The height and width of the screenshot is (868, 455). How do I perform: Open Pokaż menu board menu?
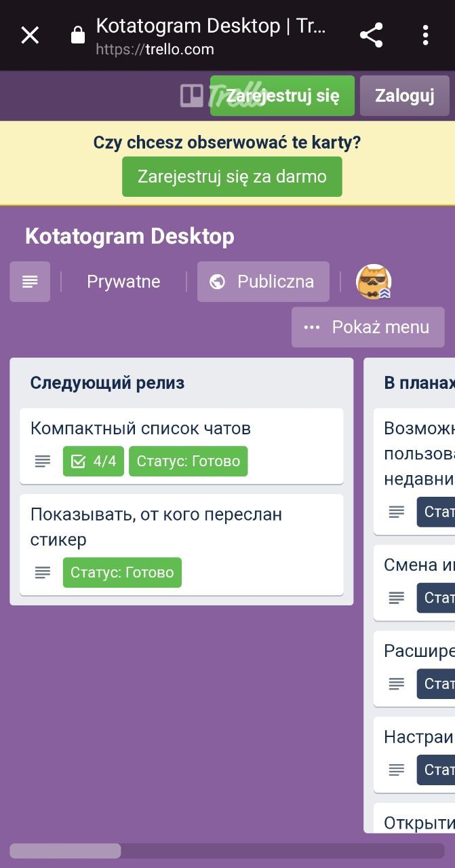(x=368, y=327)
